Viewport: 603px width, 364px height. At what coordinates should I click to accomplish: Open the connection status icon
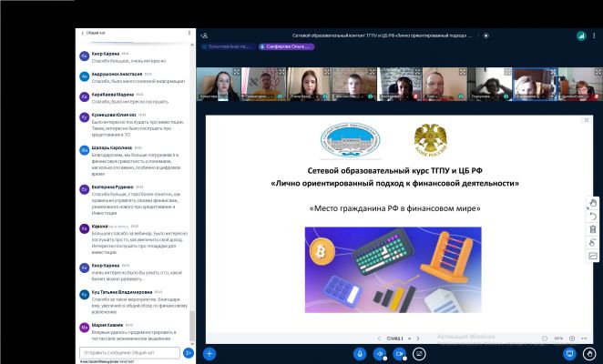coord(581,35)
